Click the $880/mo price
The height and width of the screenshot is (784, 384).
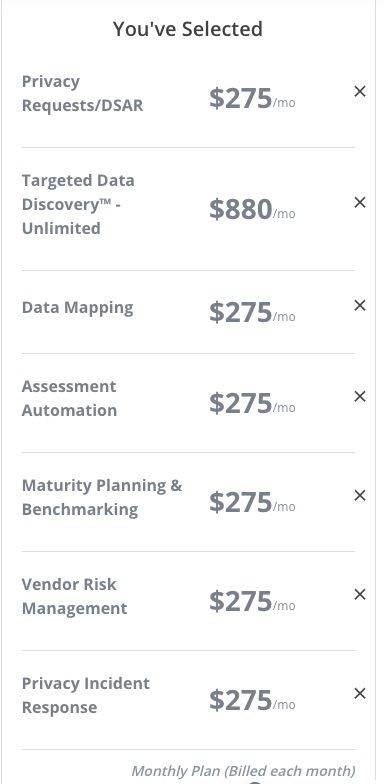[252, 210]
